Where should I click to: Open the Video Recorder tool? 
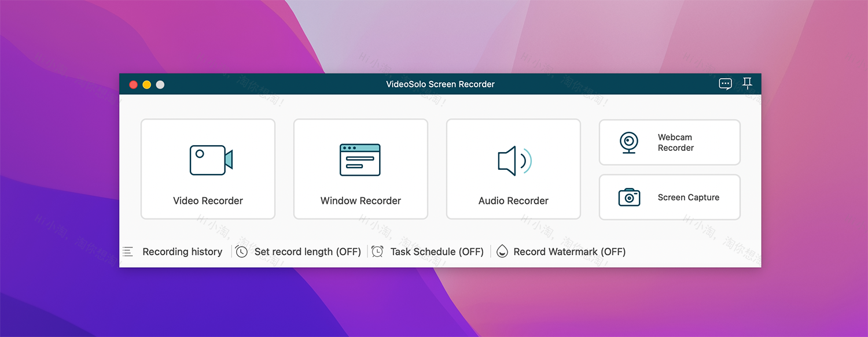click(x=208, y=168)
